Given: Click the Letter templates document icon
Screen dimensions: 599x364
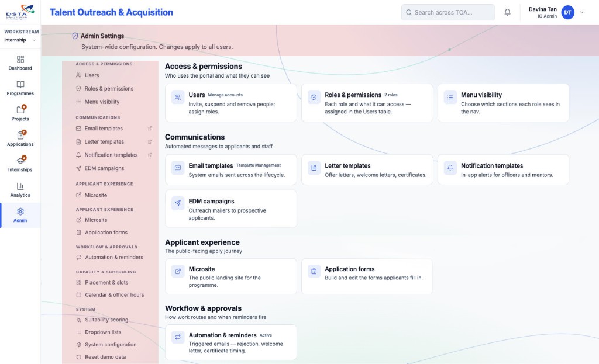Looking at the screenshot, I should click(x=314, y=168).
